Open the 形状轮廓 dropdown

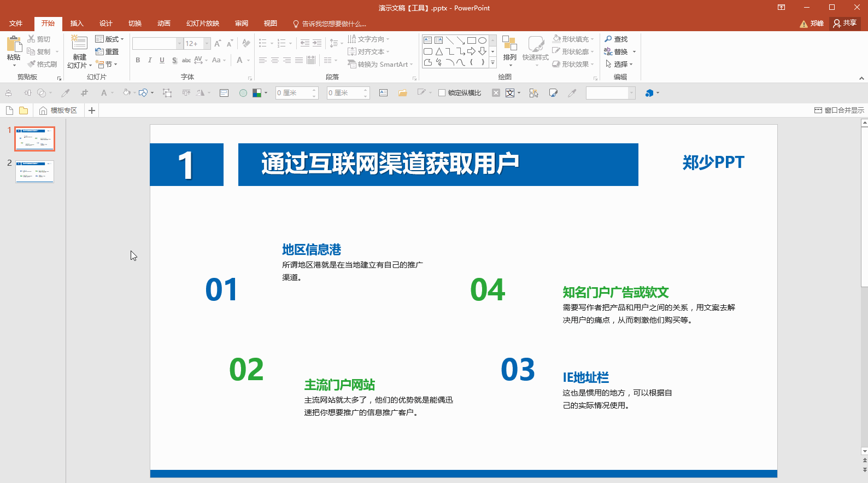pyautogui.click(x=573, y=51)
